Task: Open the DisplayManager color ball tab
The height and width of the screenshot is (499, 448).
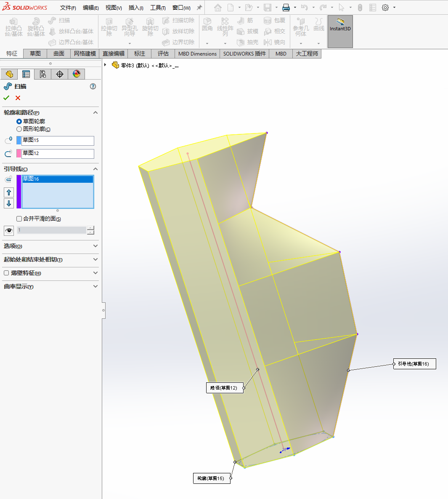Action: point(77,74)
